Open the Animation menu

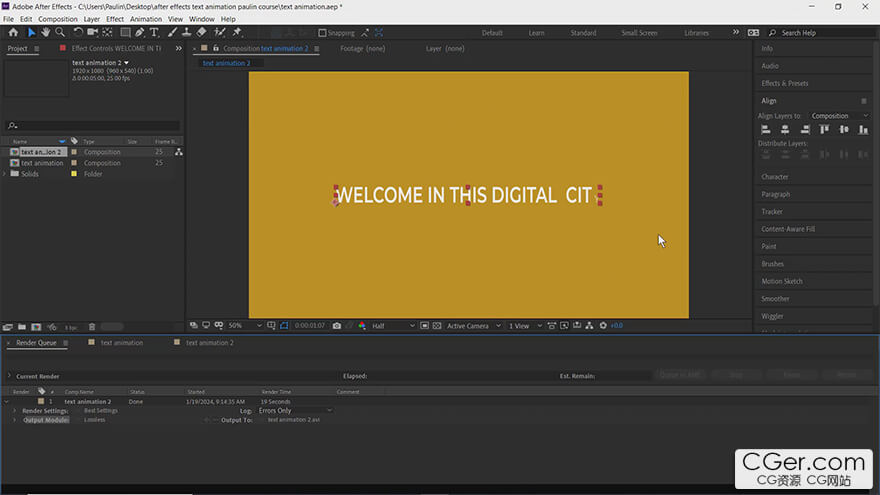tap(146, 19)
